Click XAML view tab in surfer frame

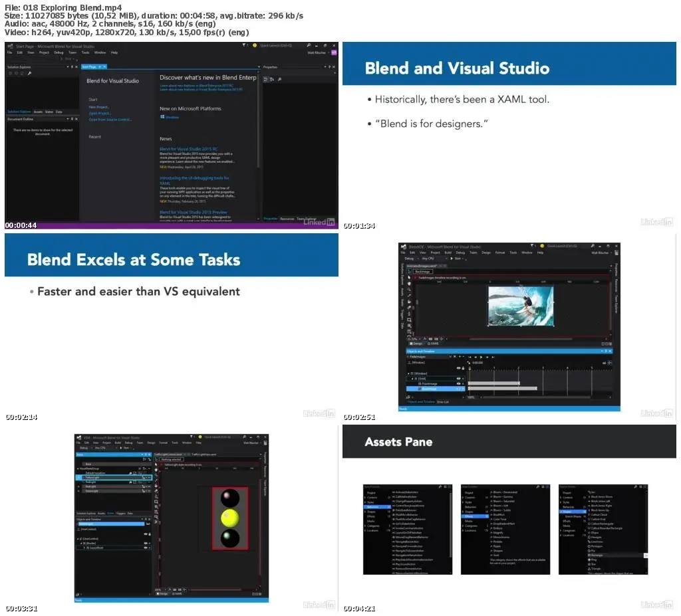(433, 344)
